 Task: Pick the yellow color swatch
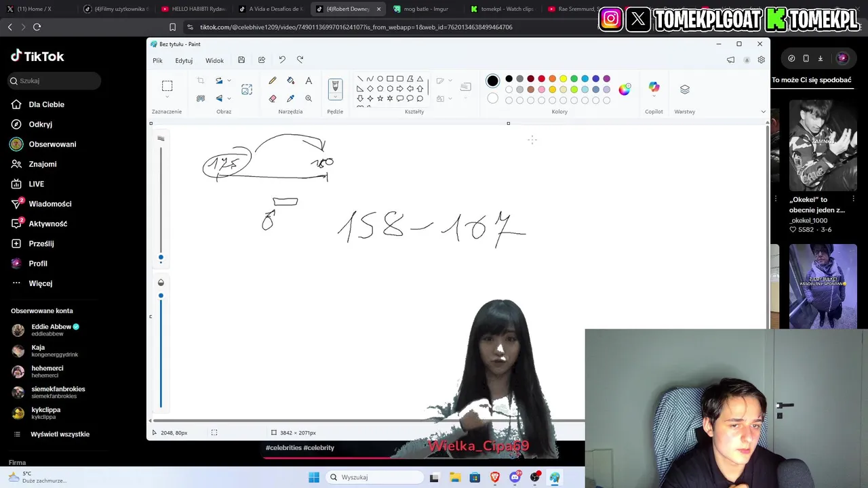563,79
